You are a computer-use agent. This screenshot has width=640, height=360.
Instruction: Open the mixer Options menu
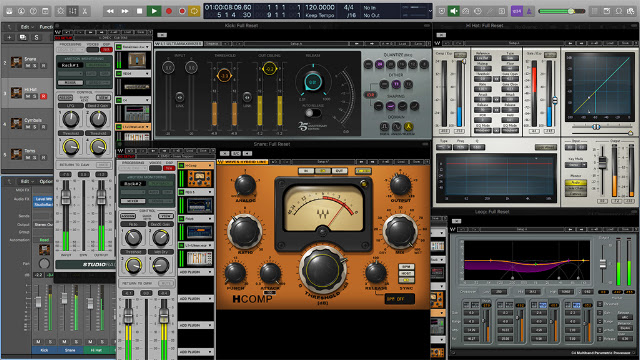coord(46,181)
